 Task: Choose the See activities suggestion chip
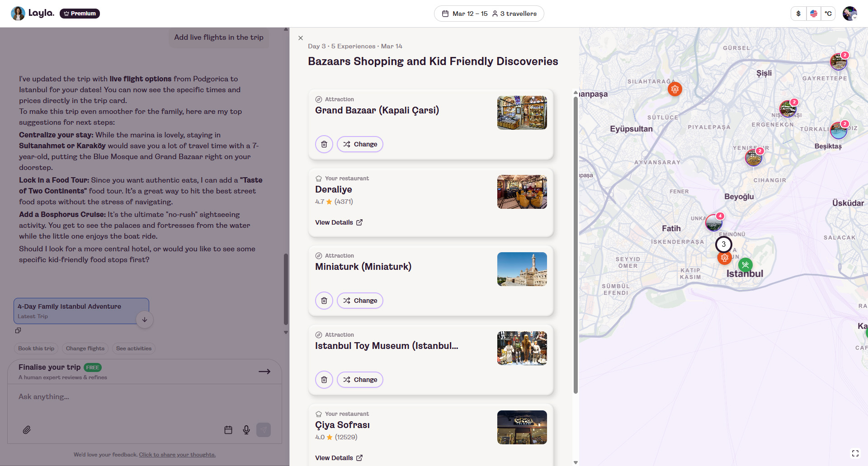pyautogui.click(x=133, y=348)
